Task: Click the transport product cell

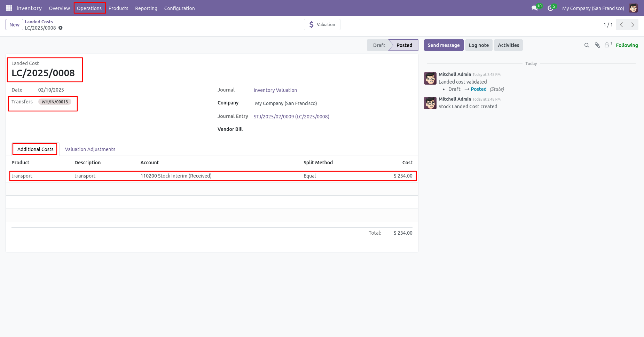Action: click(22, 176)
